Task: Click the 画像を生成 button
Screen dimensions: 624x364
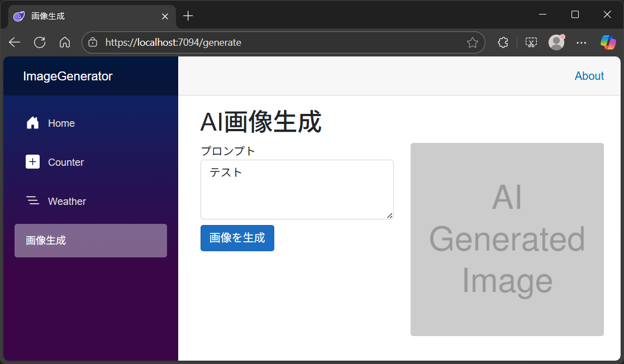Action: 237,238
